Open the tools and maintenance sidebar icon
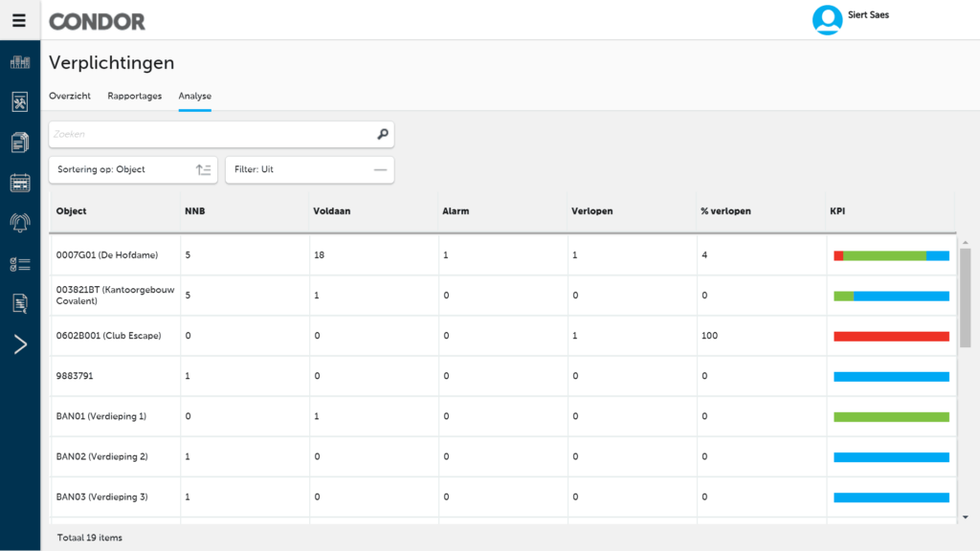 point(20,101)
